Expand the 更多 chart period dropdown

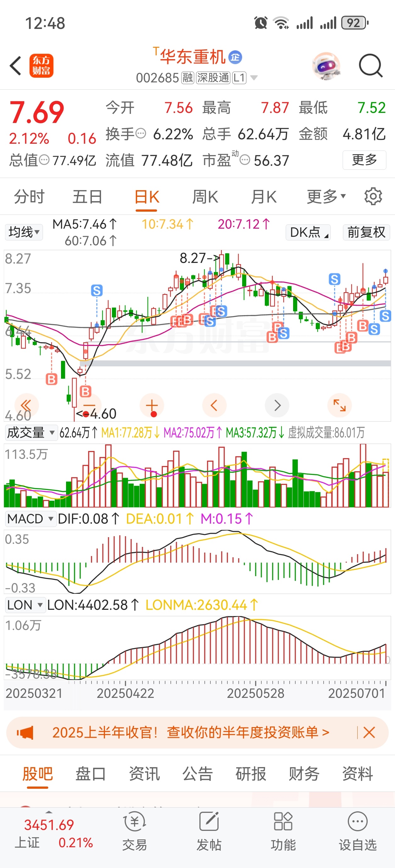click(x=326, y=197)
